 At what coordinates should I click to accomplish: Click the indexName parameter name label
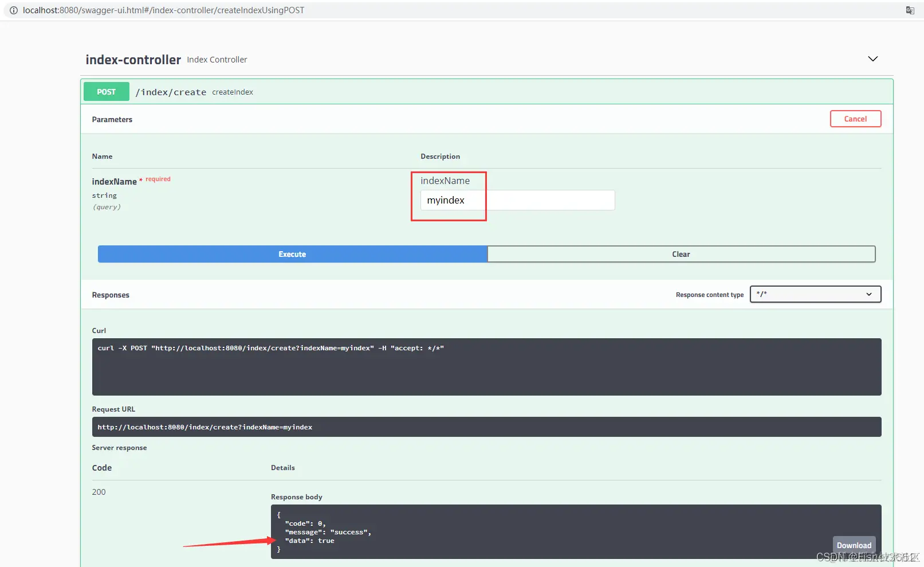click(x=114, y=181)
